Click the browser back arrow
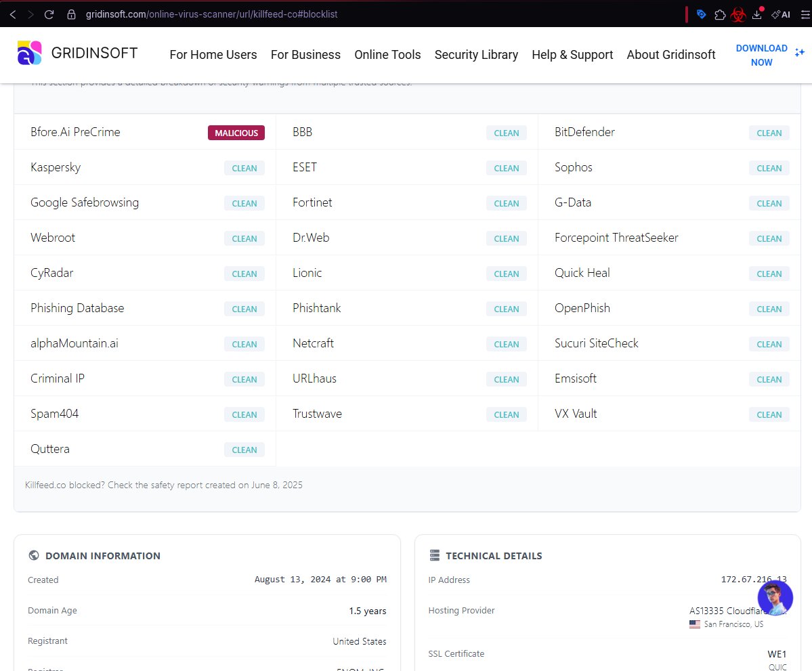The height and width of the screenshot is (671, 812). 13,14
